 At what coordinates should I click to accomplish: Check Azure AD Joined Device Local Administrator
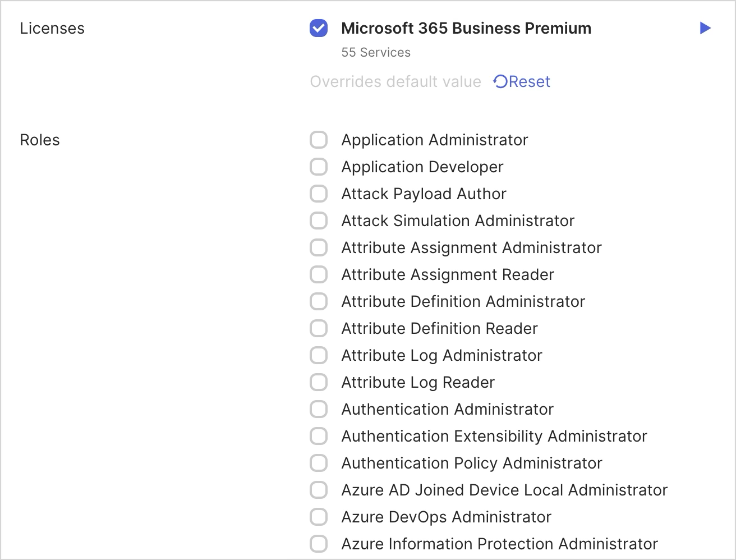pos(319,490)
